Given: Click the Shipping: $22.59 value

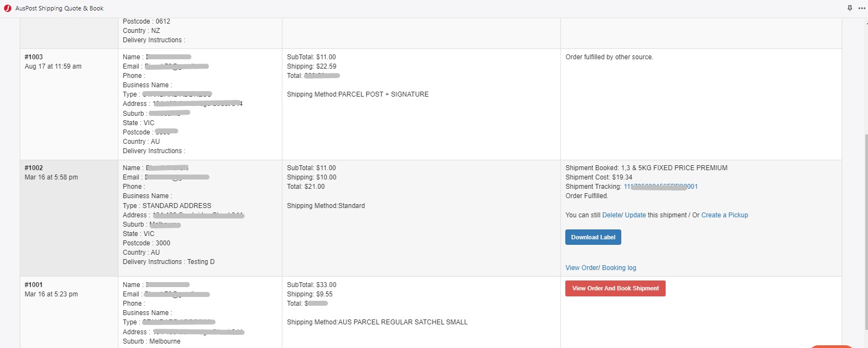Looking at the screenshot, I should coord(311,66).
